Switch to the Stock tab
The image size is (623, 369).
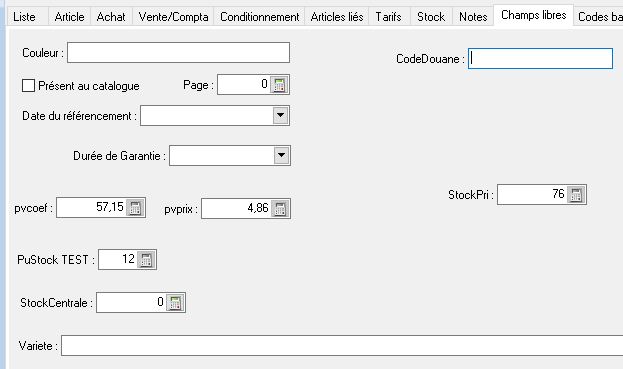pyautogui.click(x=431, y=17)
